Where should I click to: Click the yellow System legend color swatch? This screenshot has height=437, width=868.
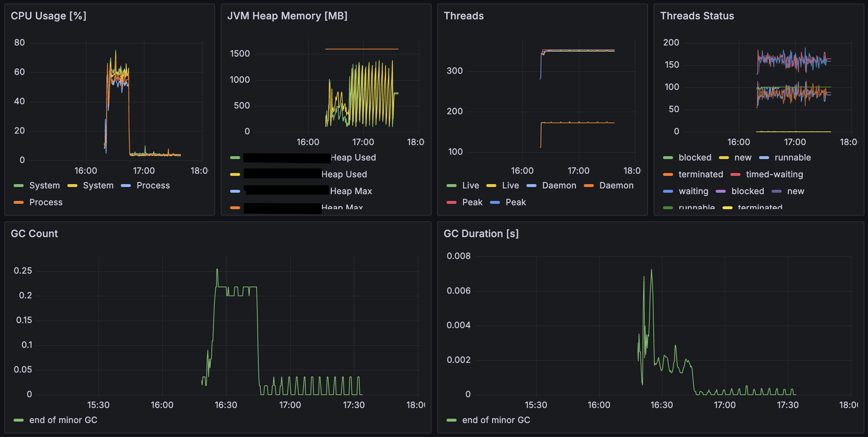72,186
